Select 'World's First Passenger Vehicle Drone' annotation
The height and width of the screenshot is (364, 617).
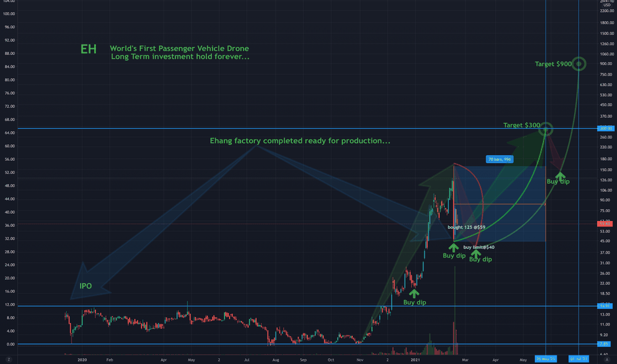179,48
